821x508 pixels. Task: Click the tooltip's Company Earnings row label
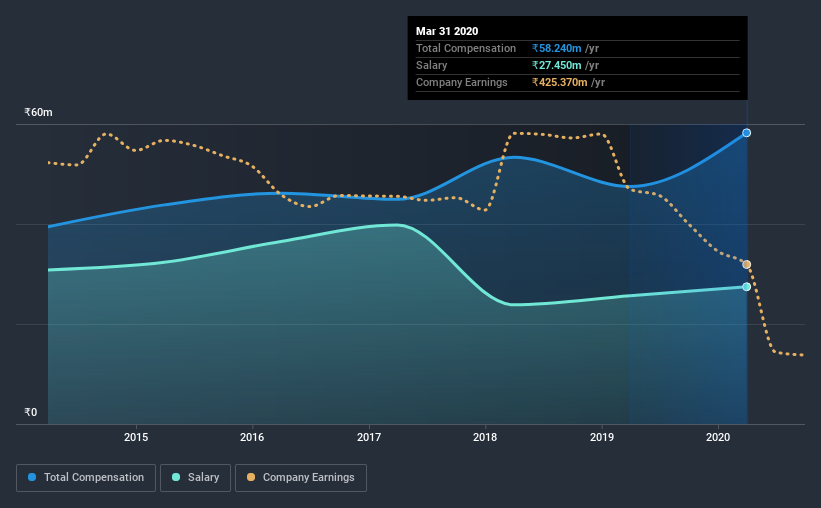coord(461,82)
